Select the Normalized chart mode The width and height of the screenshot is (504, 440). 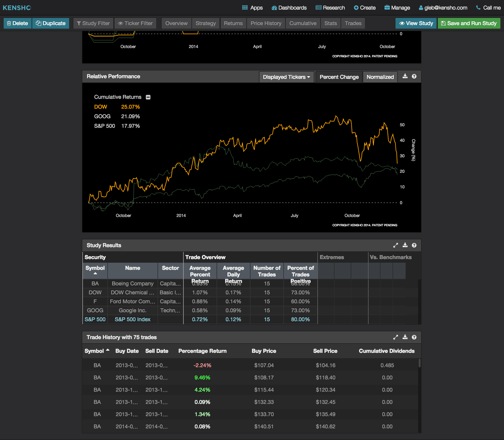click(380, 77)
